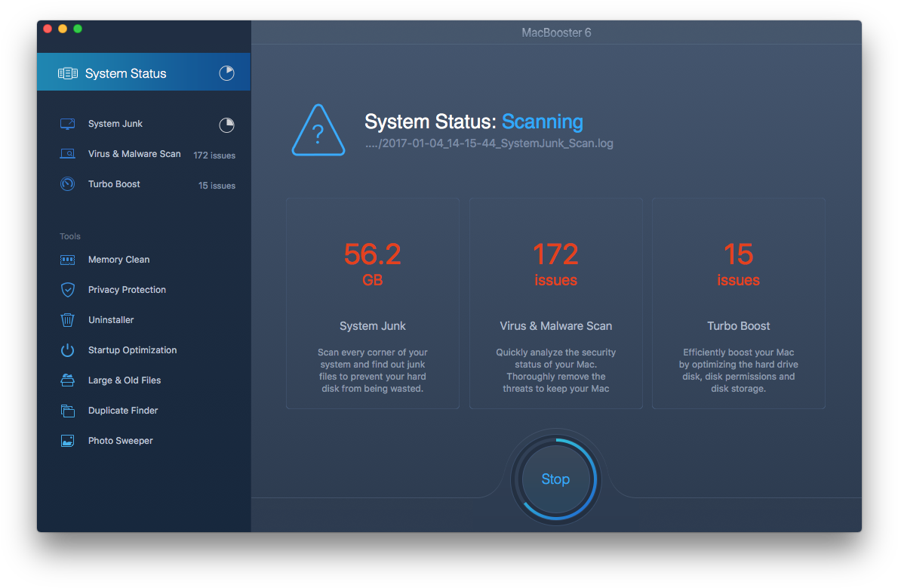Click the Virus & Malware Scan laptop icon
Viewport: 898px width, 588px height.
68,153
